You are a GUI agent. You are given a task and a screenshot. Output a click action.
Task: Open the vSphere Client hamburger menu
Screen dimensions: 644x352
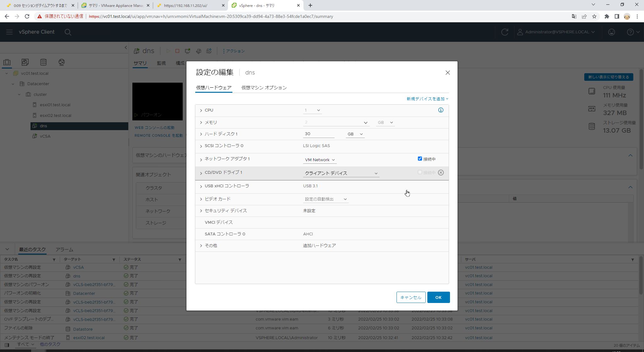9,32
